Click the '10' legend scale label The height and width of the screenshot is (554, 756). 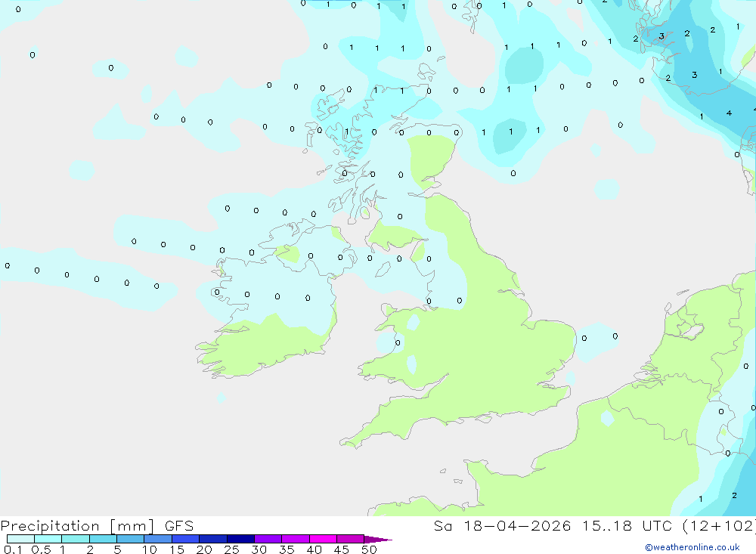(x=149, y=549)
